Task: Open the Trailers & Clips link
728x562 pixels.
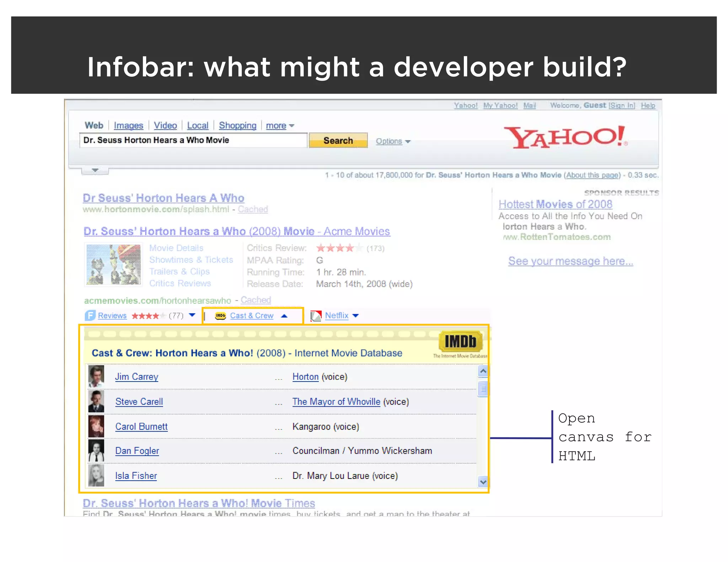Action: [x=180, y=271]
